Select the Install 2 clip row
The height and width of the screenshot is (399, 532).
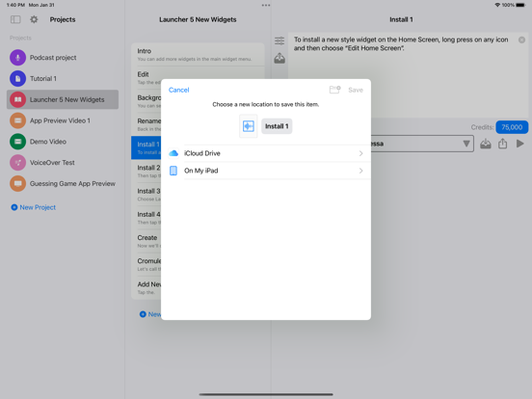146,171
